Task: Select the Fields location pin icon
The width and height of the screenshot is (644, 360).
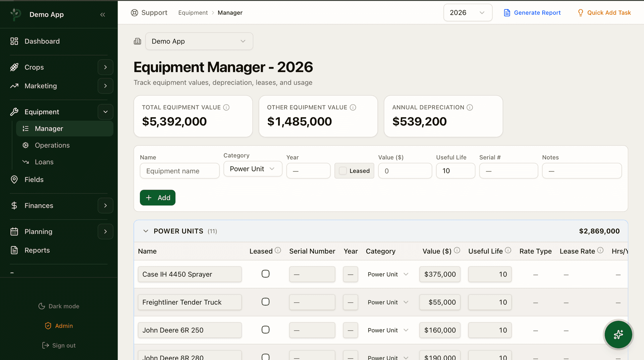Action: click(14, 179)
